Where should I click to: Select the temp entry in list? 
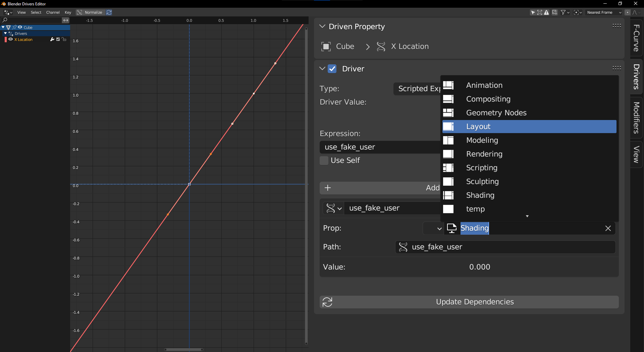pyautogui.click(x=529, y=209)
